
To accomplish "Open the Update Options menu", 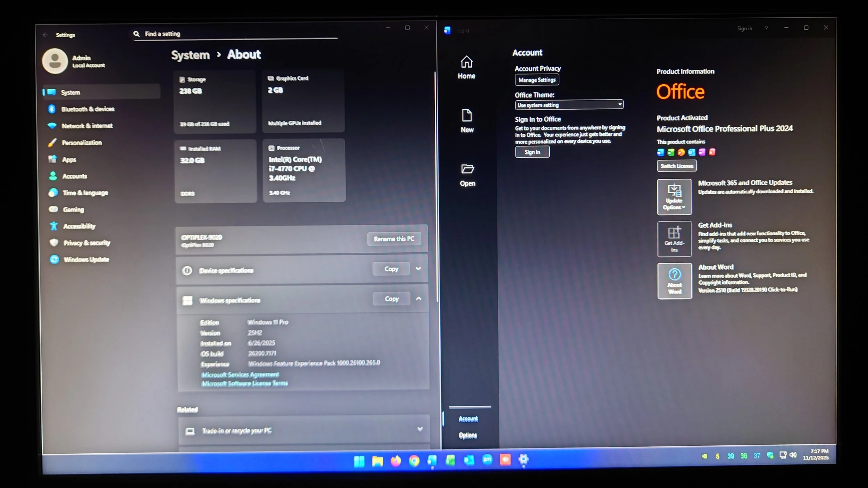I will [x=674, y=197].
